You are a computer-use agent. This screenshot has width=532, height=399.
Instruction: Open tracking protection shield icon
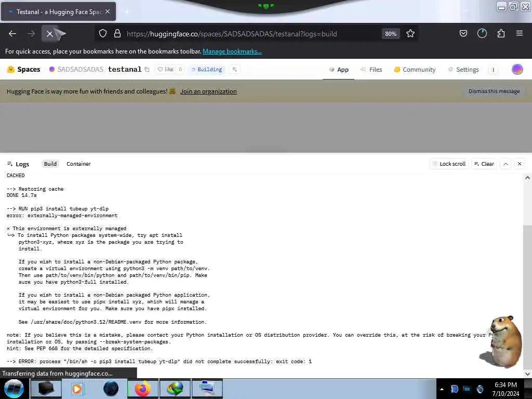(103, 34)
